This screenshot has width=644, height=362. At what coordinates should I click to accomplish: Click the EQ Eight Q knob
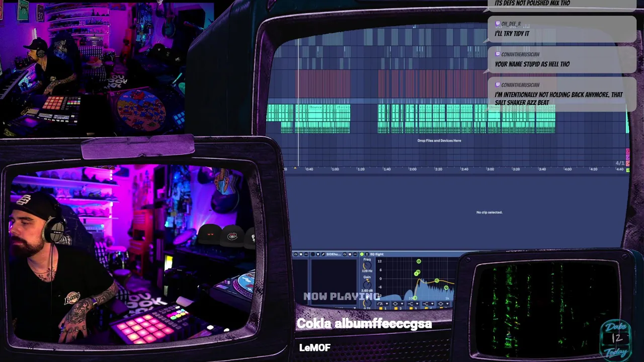pyautogui.click(x=367, y=303)
